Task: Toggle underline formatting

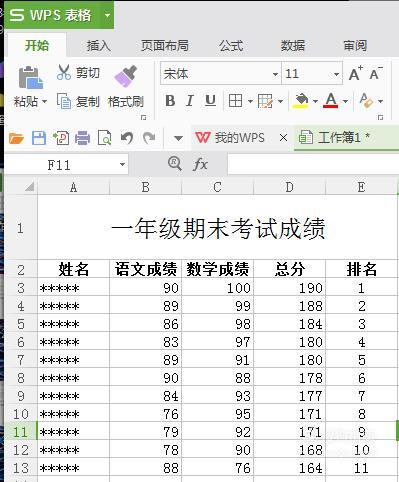Action: 210,101
